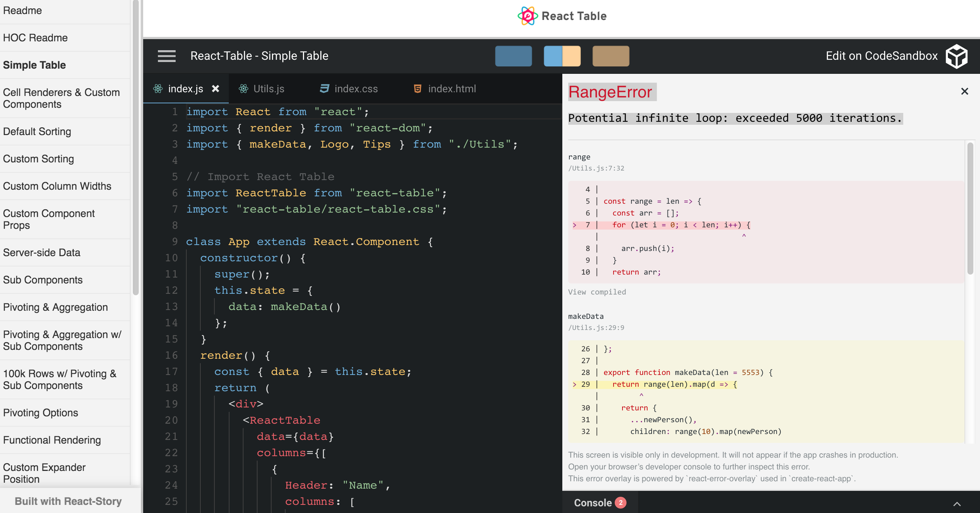The height and width of the screenshot is (513, 980).
Task: Click the "View compiled" link
Action: pyautogui.click(x=597, y=292)
